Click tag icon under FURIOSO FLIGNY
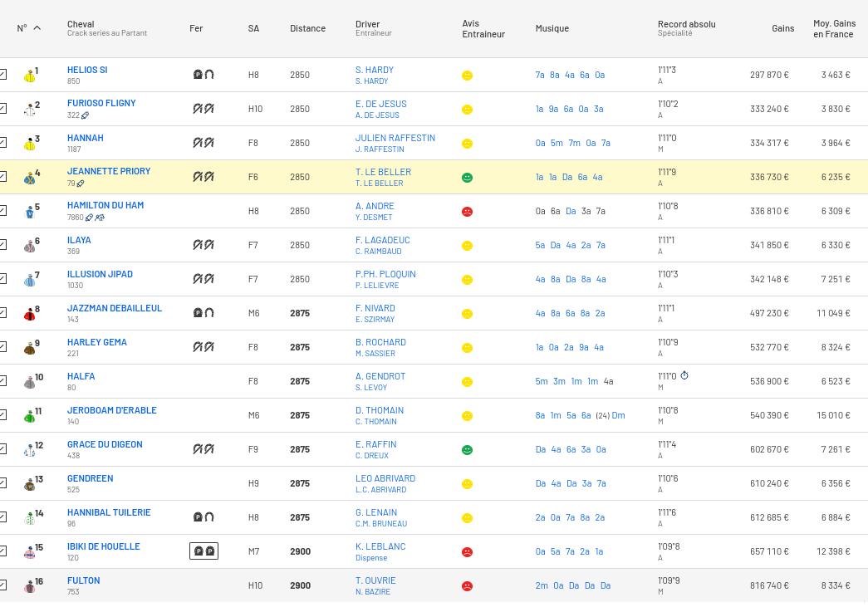 coord(85,115)
